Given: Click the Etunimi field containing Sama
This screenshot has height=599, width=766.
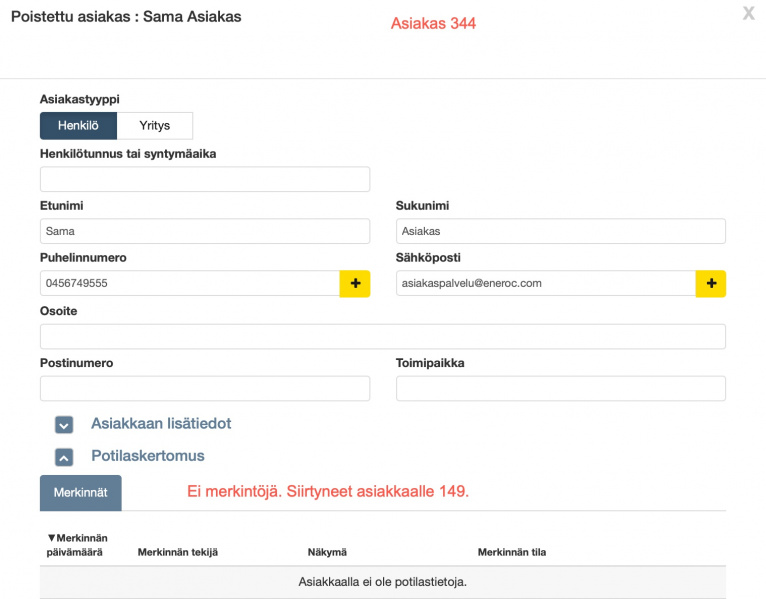Looking at the screenshot, I should coord(205,231).
